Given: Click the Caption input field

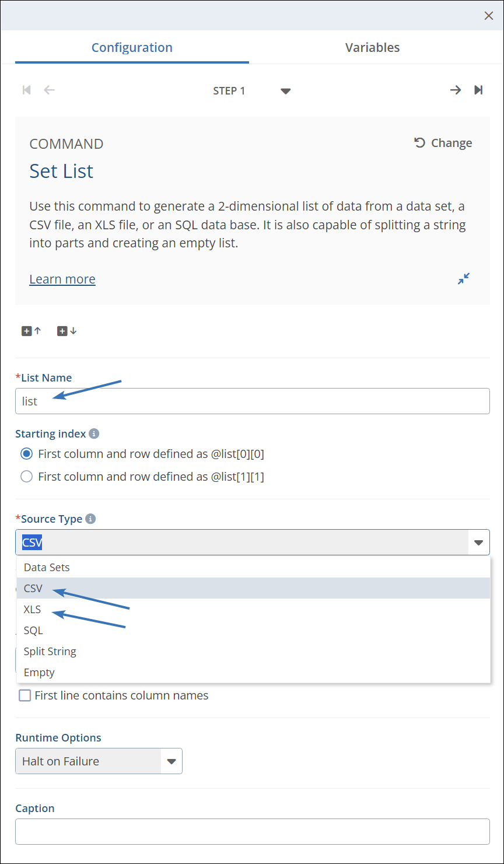Looking at the screenshot, I should 252,831.
